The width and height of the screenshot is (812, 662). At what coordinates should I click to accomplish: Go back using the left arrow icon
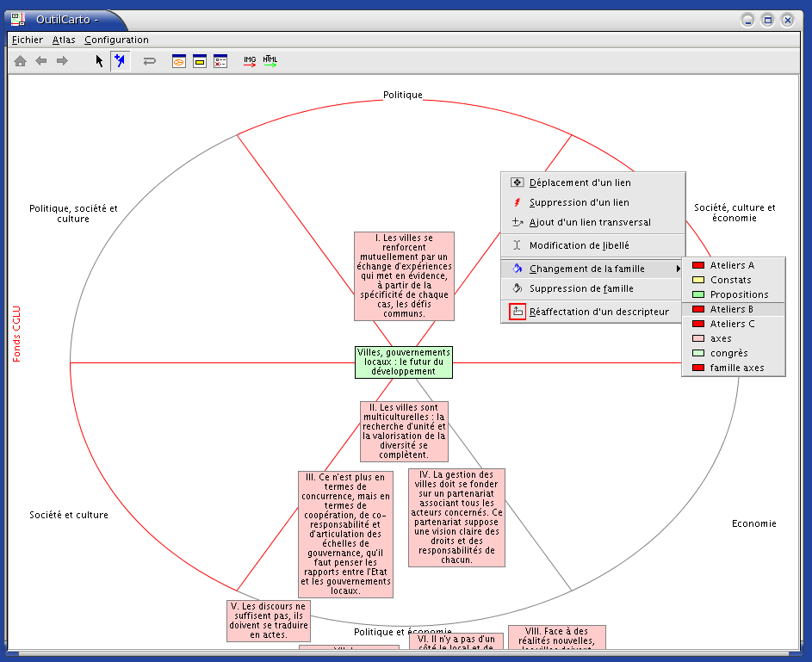click(x=41, y=61)
